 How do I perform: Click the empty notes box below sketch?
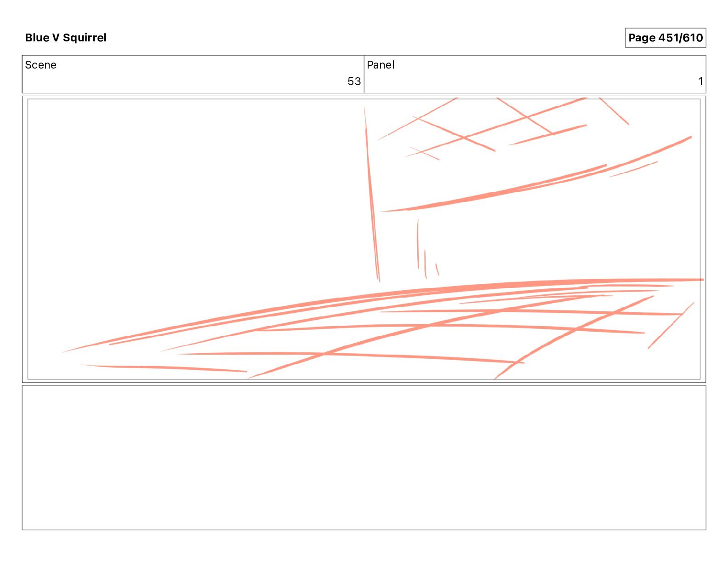pyautogui.click(x=364, y=458)
